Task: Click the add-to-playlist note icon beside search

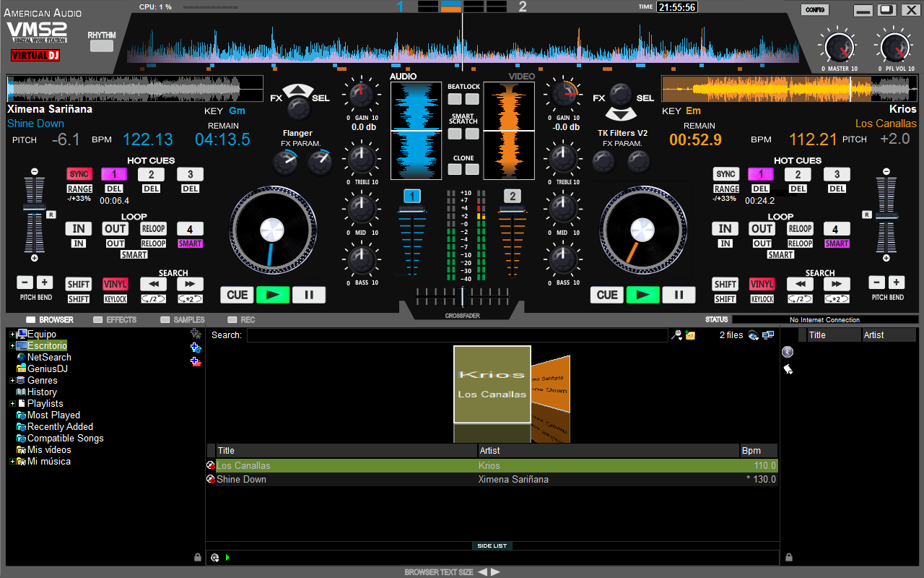Action: (x=690, y=335)
